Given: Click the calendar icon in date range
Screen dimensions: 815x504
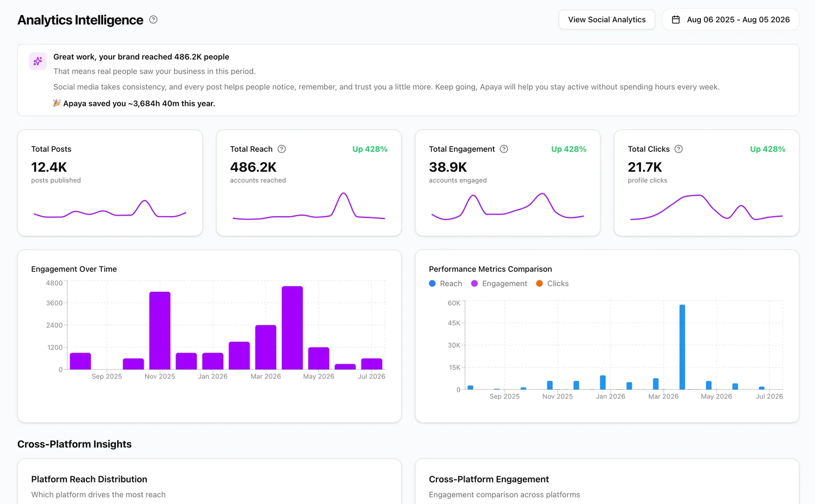Looking at the screenshot, I should 676,19.
